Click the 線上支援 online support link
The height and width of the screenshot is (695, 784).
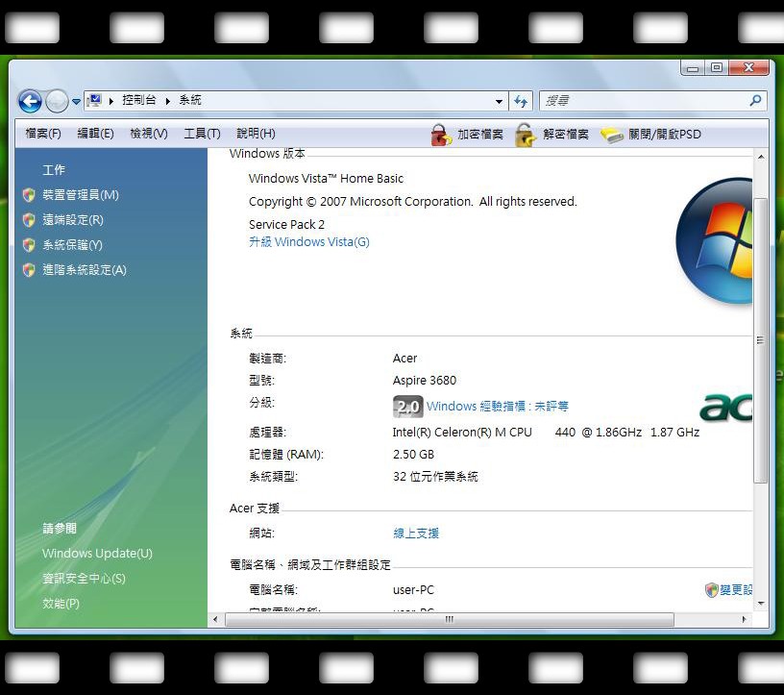[x=416, y=534]
